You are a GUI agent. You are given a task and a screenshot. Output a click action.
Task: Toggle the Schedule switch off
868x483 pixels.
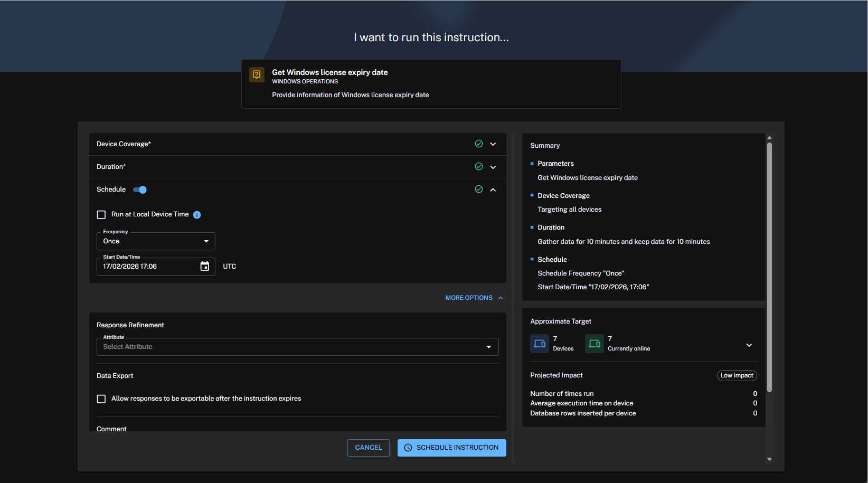tap(140, 190)
